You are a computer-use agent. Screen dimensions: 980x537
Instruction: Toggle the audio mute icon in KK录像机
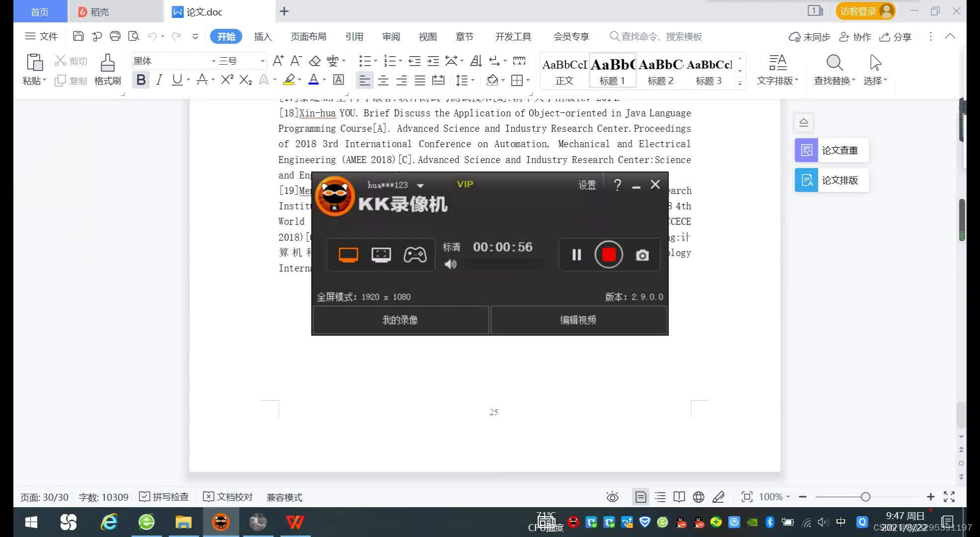pos(450,263)
